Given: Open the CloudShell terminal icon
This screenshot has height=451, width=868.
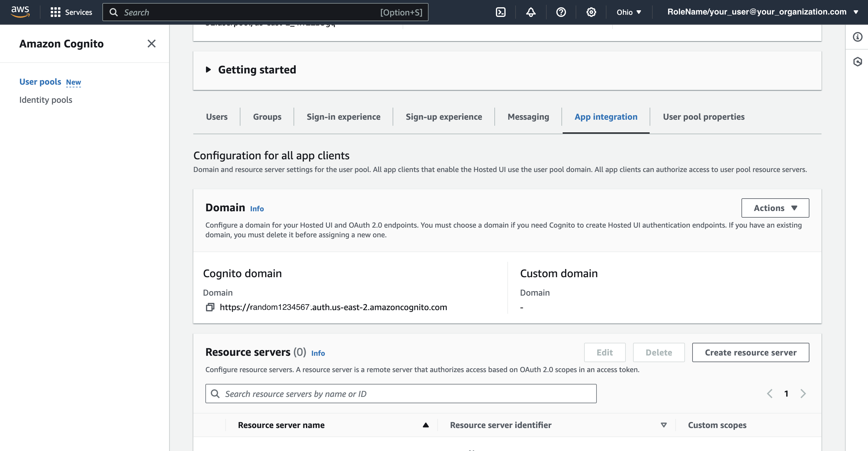Looking at the screenshot, I should pyautogui.click(x=501, y=12).
